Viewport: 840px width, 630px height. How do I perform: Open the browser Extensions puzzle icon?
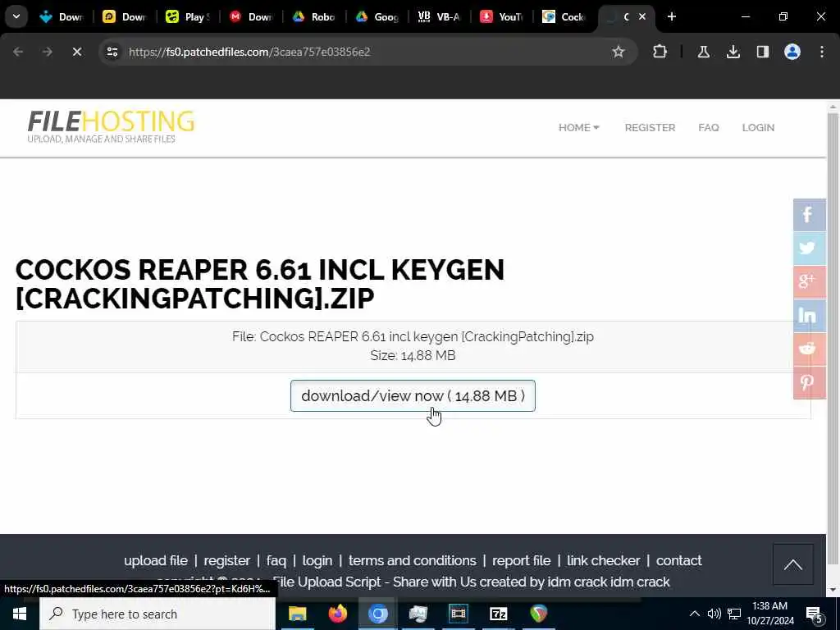[660, 52]
